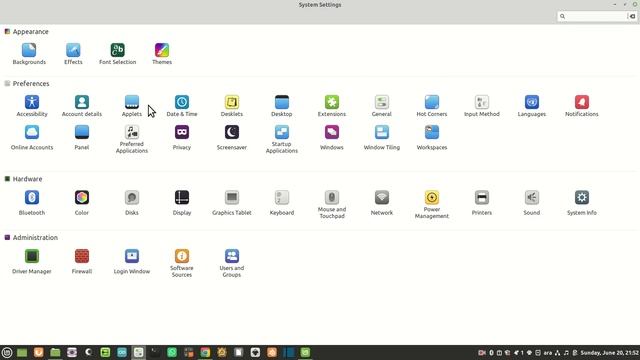Image resolution: width=640 pixels, height=360 pixels.
Task: Open Languages settings
Action: tap(532, 106)
